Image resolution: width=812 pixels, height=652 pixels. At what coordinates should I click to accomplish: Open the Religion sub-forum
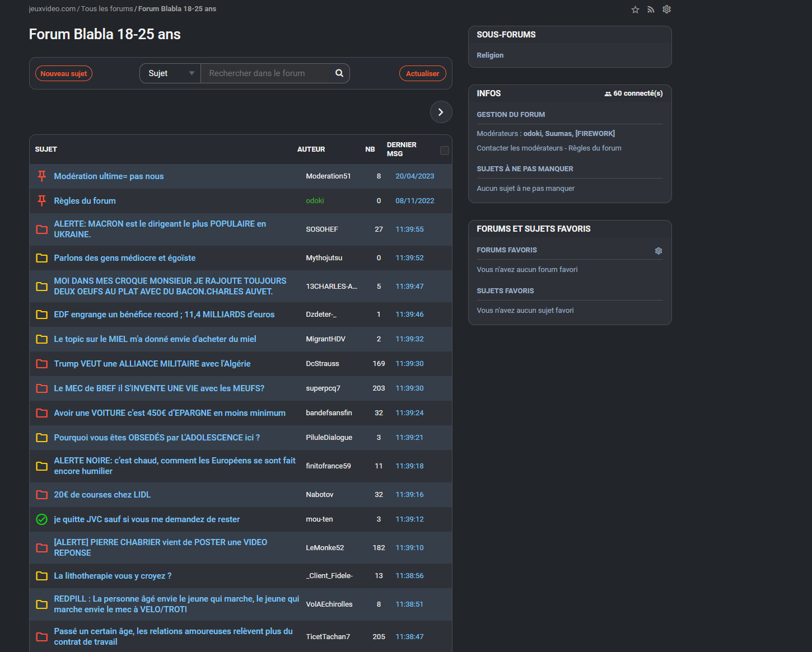click(490, 55)
